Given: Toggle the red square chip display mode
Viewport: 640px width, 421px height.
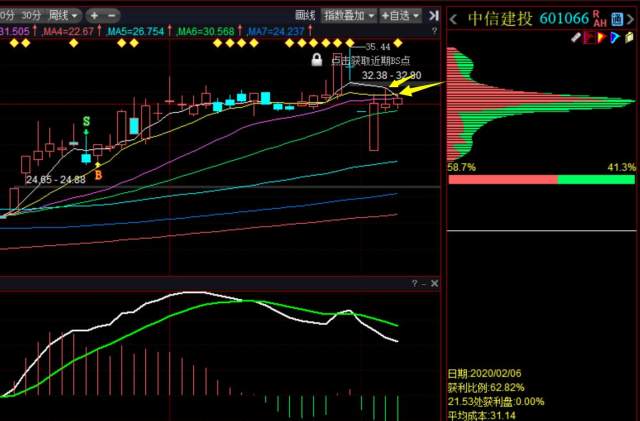Looking at the screenshot, I should pyautogui.click(x=590, y=38).
